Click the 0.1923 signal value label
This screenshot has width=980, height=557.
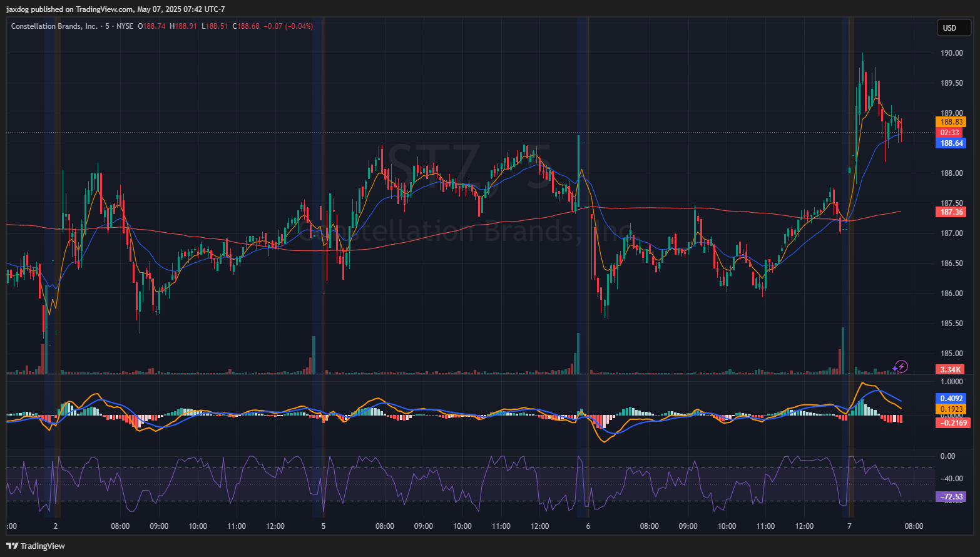(x=951, y=409)
